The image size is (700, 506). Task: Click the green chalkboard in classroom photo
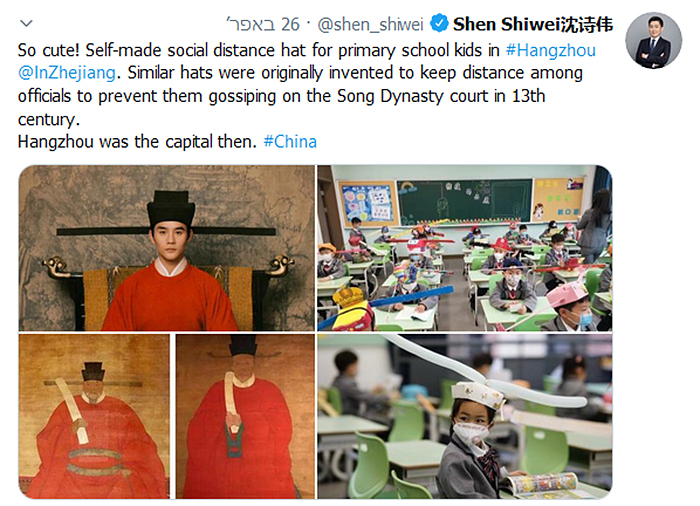pos(465,201)
